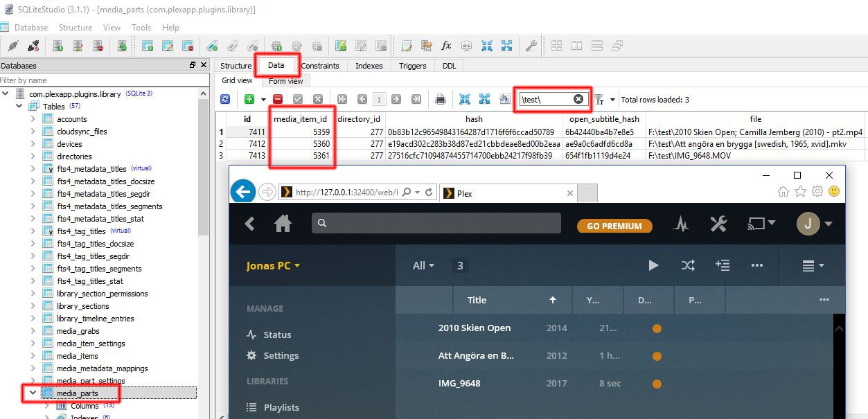The image size is (868, 419).
Task: Rollback changes X icon
Action: tap(318, 100)
